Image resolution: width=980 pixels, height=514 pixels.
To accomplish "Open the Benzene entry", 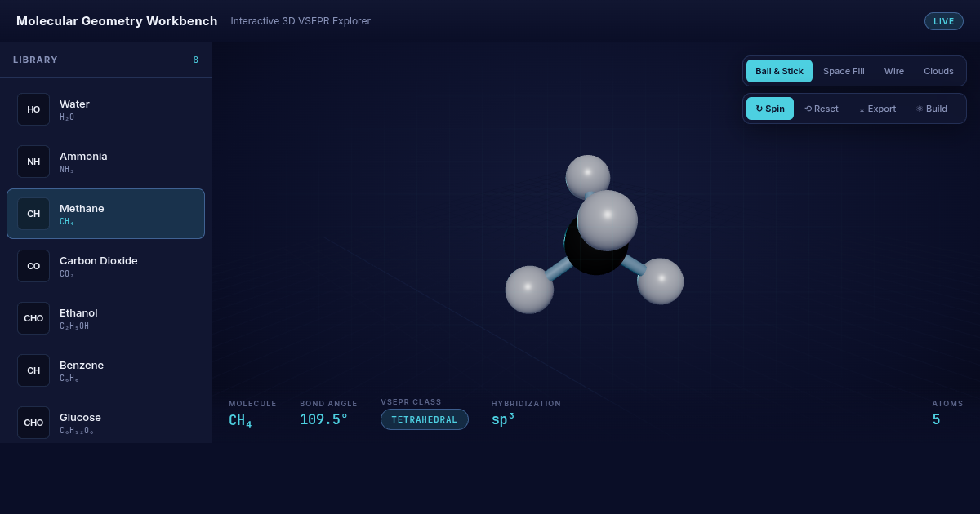I will pos(105,370).
